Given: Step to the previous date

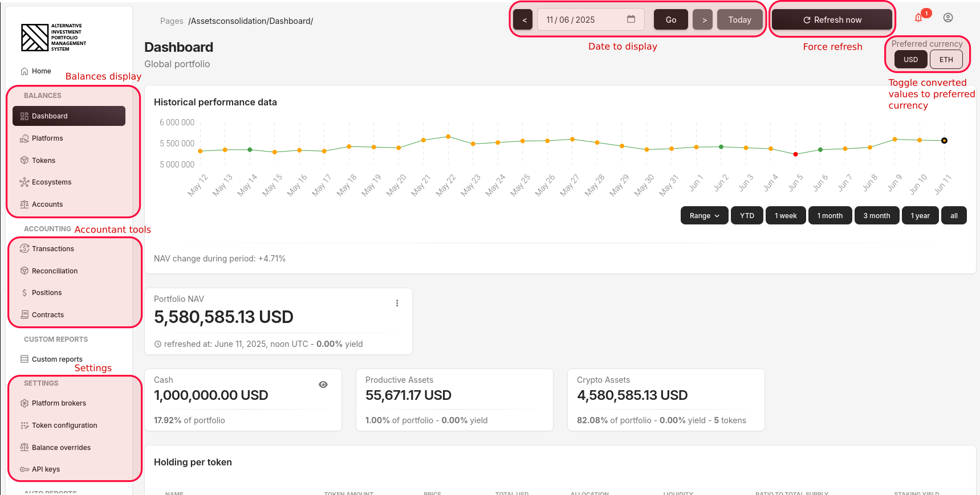Looking at the screenshot, I should pyautogui.click(x=524, y=20).
